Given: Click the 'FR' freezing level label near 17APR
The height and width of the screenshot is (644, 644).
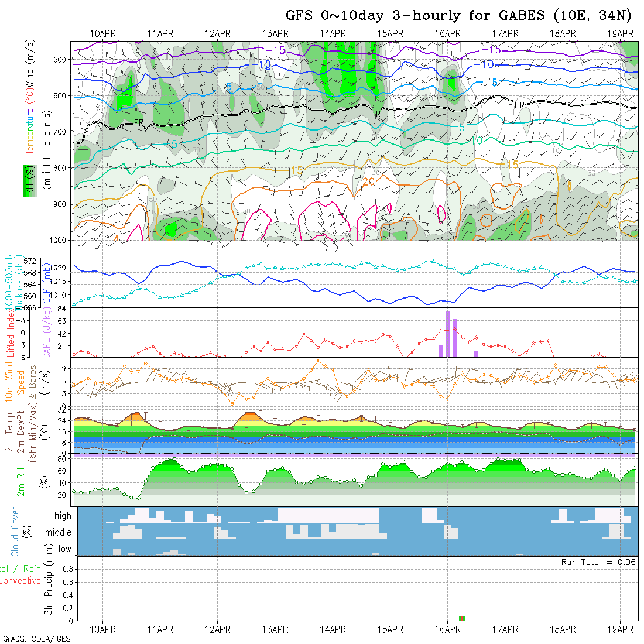Looking at the screenshot, I should coord(519,105).
